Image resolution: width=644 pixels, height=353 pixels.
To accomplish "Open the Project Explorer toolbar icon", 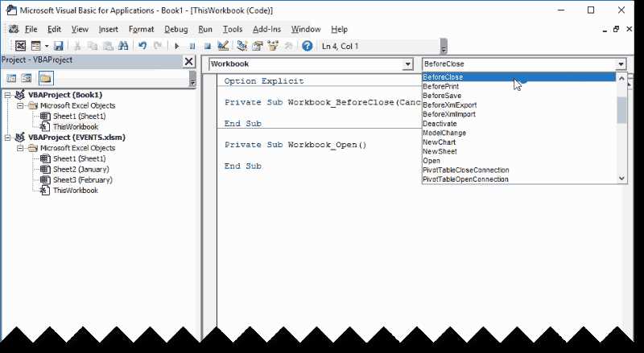I will tap(242, 46).
